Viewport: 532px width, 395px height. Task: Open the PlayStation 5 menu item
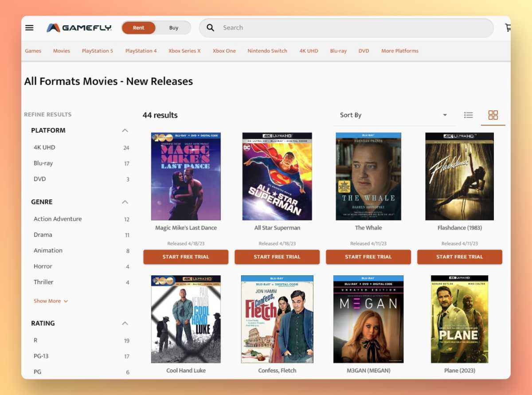click(98, 51)
